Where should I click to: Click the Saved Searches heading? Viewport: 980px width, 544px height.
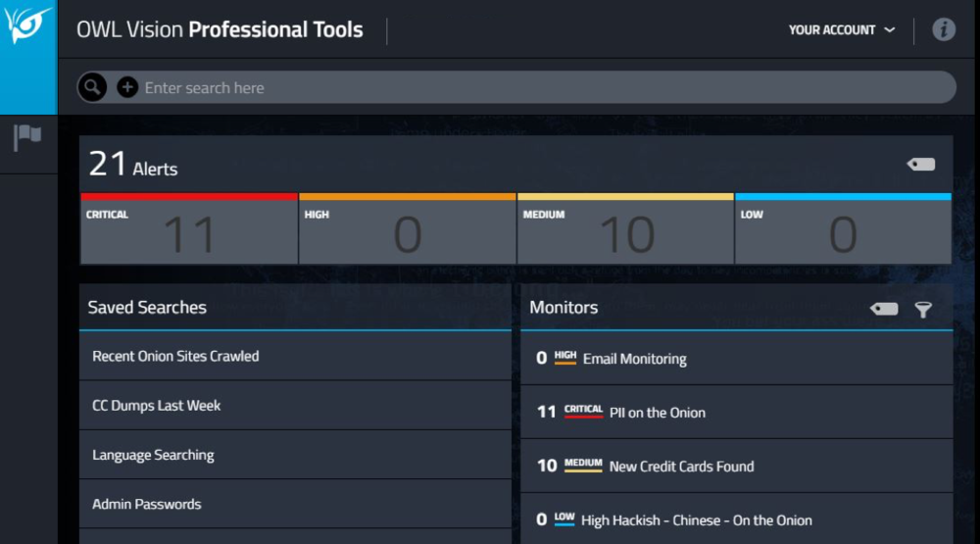pyautogui.click(x=147, y=307)
